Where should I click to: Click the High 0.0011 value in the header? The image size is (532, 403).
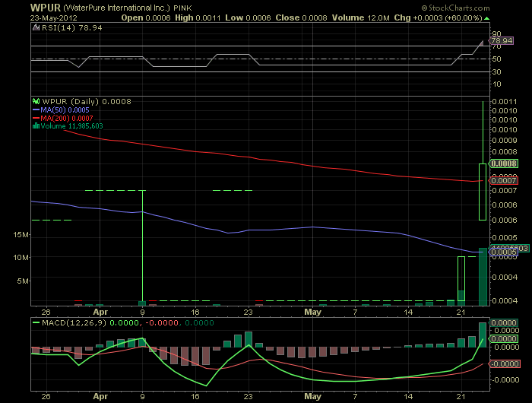coord(198,18)
